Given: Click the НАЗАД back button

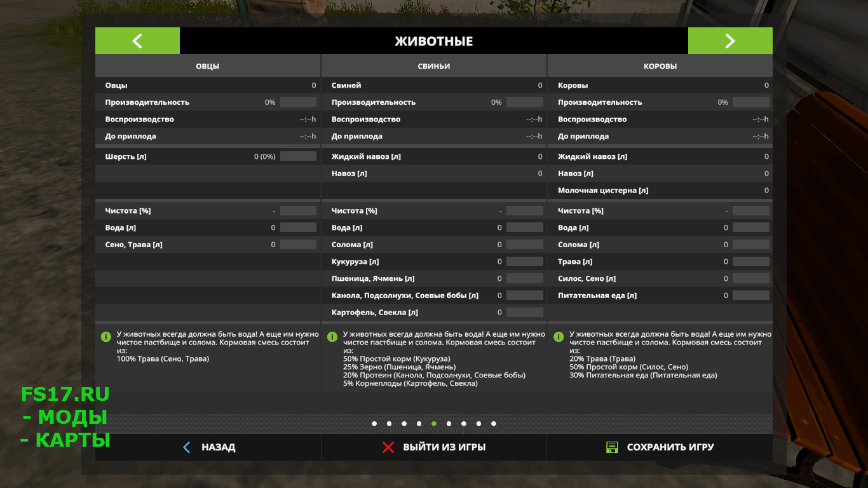Looking at the screenshot, I should click(x=208, y=447).
